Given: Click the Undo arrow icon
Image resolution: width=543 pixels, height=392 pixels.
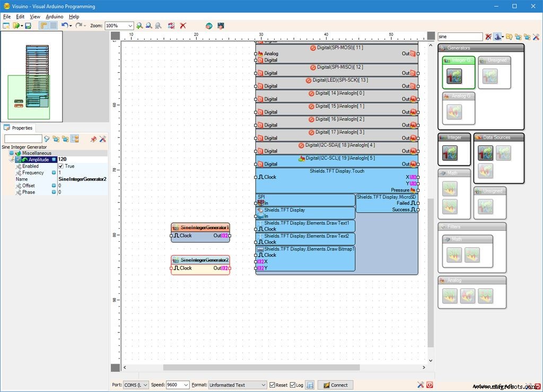Looking at the screenshot, I should 64,25.
